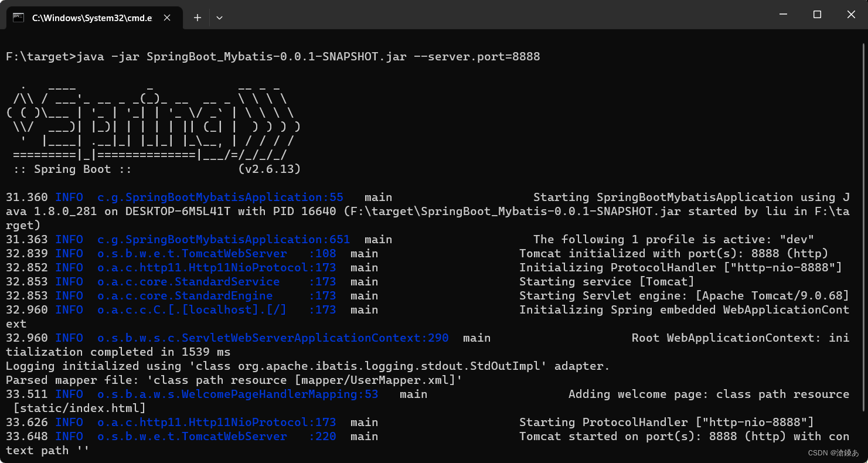Image resolution: width=868 pixels, height=463 pixels.
Task: Click timestamp 31.360 at line start
Action: click(x=27, y=198)
